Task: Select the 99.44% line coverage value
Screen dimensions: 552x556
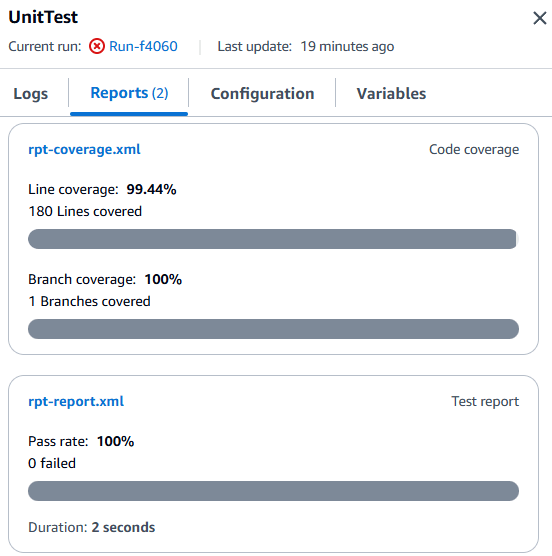Action: point(151,189)
